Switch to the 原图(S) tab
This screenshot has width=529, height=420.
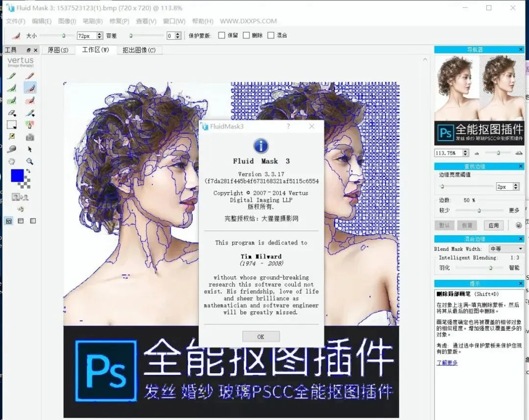[x=58, y=50]
